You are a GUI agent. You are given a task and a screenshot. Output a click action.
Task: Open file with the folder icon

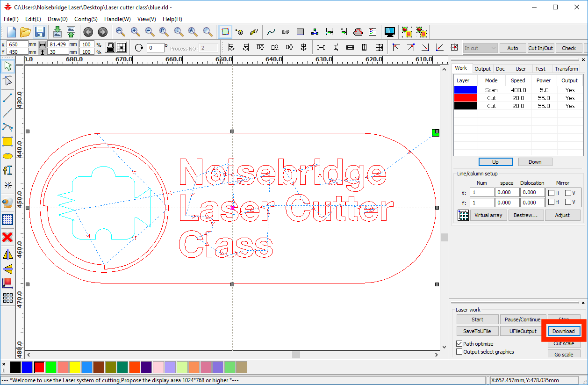[25, 32]
